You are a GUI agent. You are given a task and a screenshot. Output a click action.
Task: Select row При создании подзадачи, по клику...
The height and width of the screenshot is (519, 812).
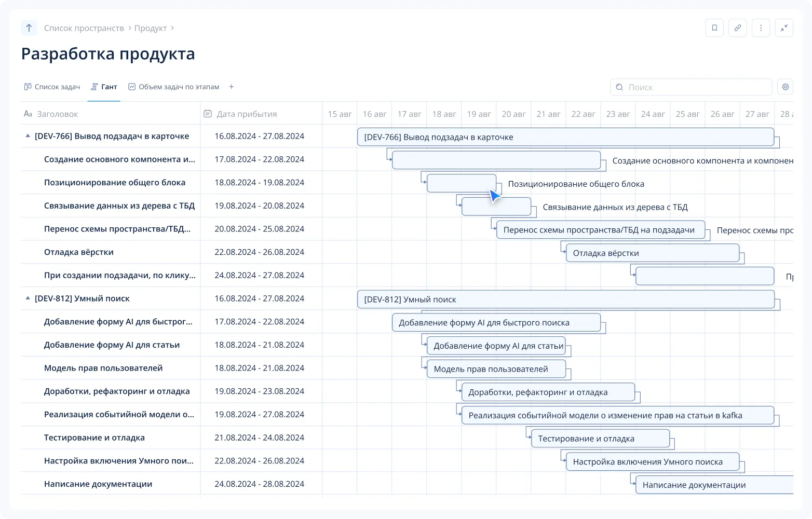[120, 275]
